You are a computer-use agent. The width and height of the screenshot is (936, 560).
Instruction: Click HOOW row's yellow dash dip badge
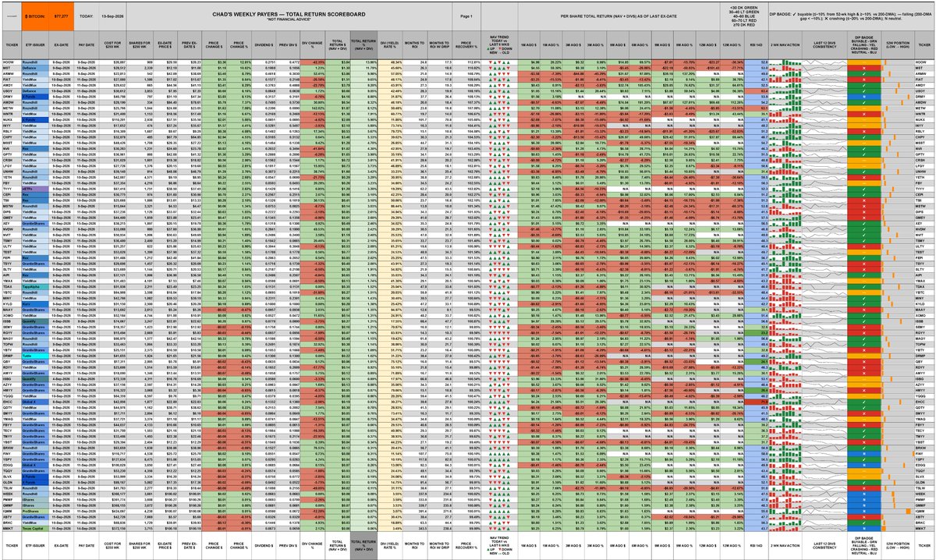pos(864,62)
